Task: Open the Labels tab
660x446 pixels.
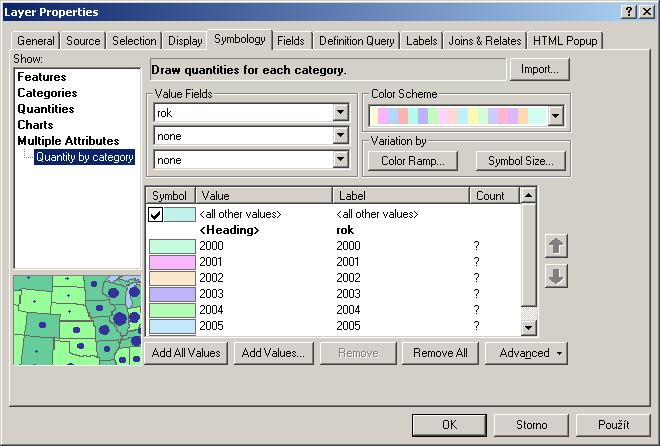Action: click(x=421, y=41)
